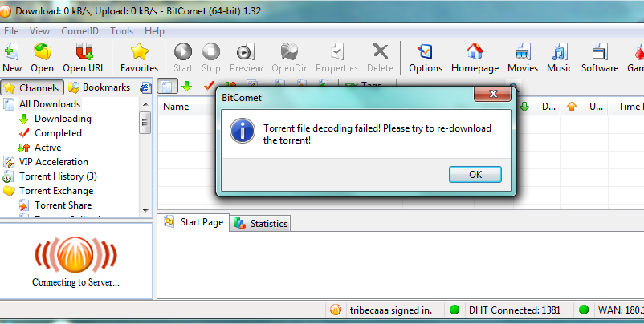Screen dimensions: 644x324
Task: Close the BitComet error dialog
Action: coord(493,94)
